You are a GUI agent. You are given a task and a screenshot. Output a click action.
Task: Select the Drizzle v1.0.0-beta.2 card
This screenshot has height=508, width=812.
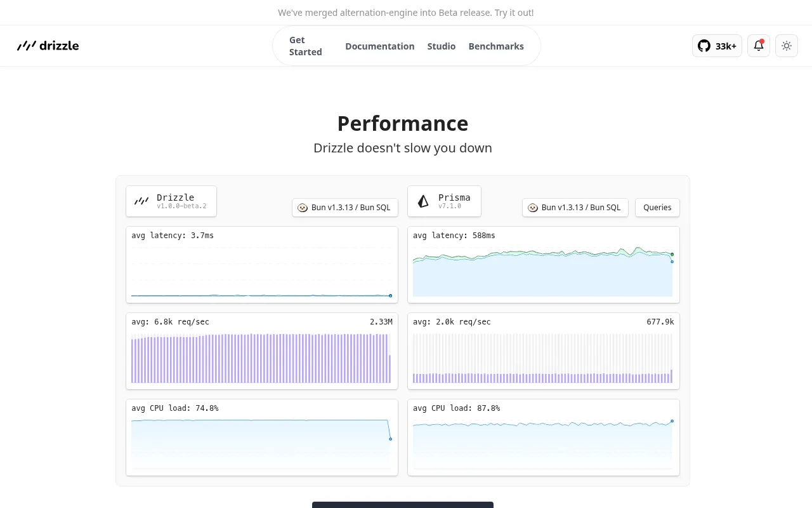(x=171, y=201)
